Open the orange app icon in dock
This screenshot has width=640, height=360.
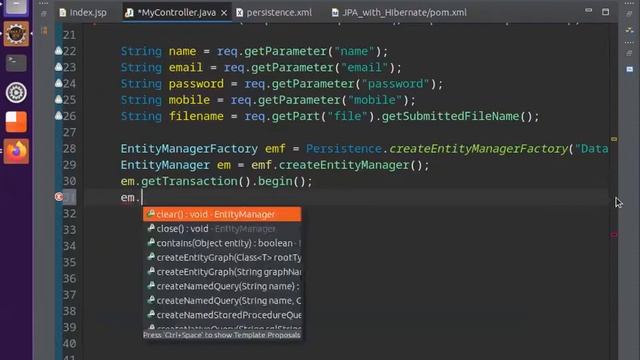16,122
